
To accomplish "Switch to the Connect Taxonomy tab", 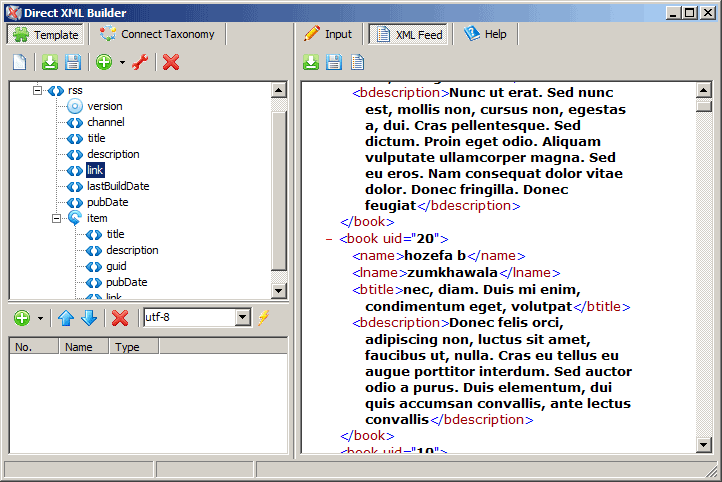I will coord(158,34).
